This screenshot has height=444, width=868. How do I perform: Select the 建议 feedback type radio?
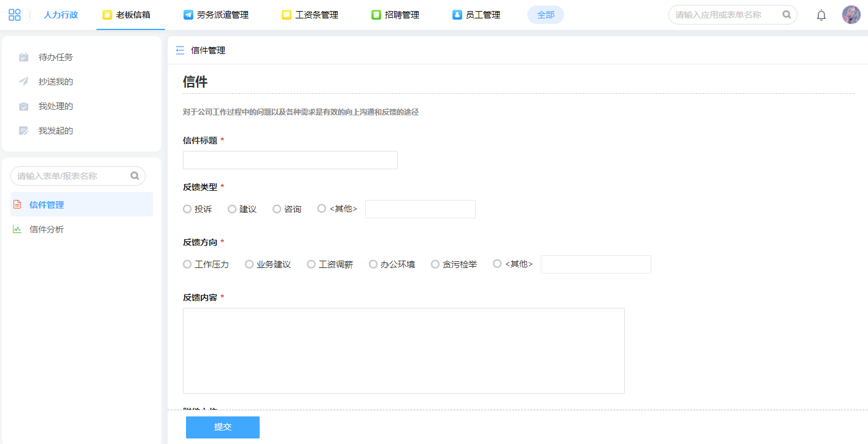(x=232, y=209)
